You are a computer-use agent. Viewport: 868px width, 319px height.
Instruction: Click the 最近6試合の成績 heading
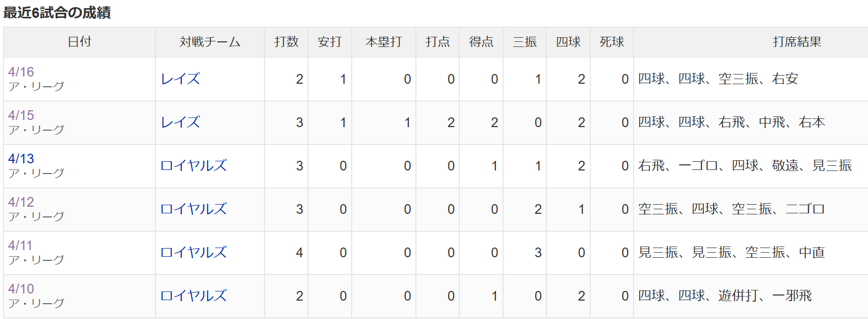tap(57, 12)
